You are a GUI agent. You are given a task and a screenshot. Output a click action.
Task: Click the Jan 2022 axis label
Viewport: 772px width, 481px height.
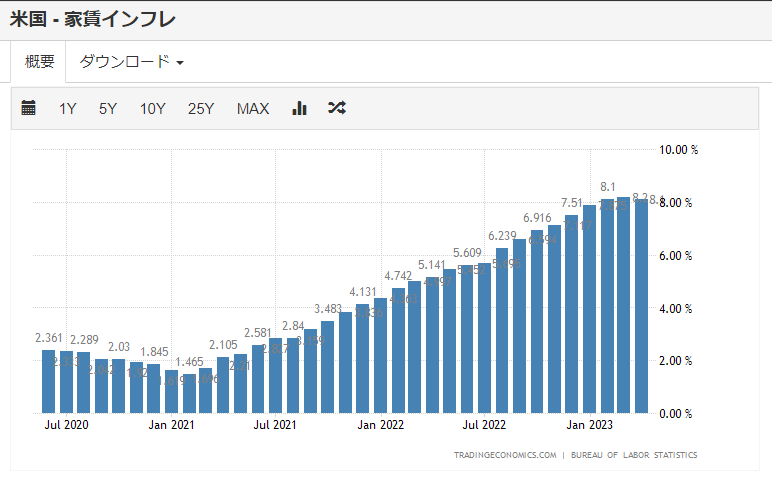[x=380, y=425]
